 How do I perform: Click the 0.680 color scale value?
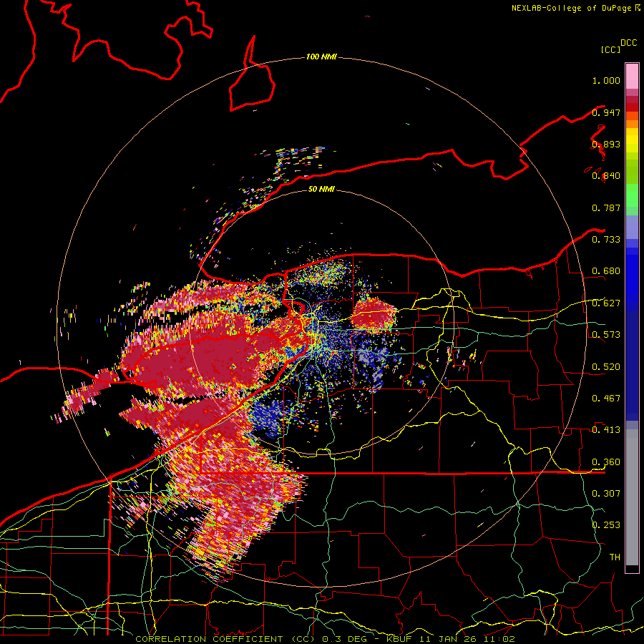[x=606, y=271]
